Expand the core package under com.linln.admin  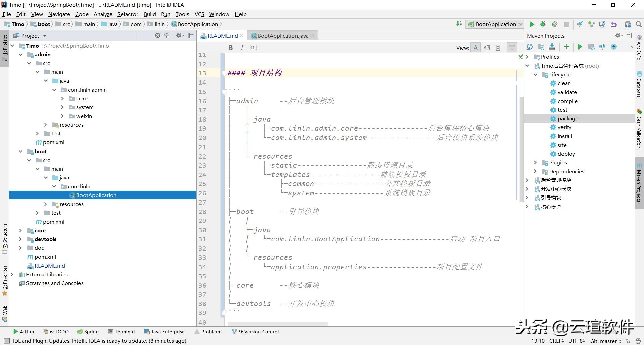point(62,98)
